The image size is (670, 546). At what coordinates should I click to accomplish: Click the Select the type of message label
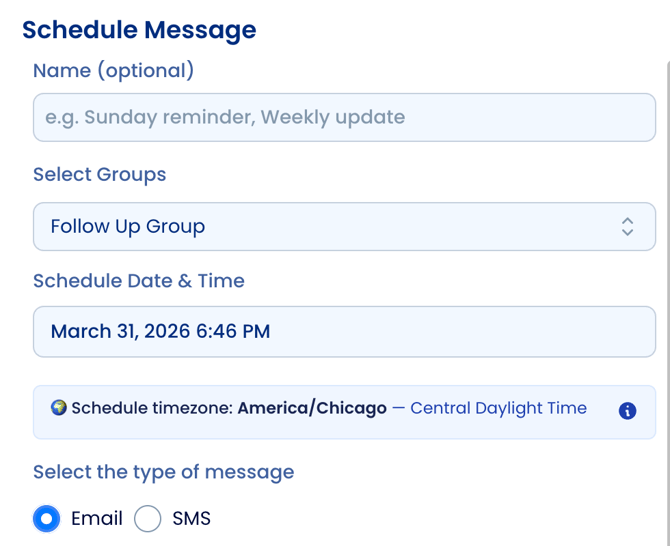point(163,472)
